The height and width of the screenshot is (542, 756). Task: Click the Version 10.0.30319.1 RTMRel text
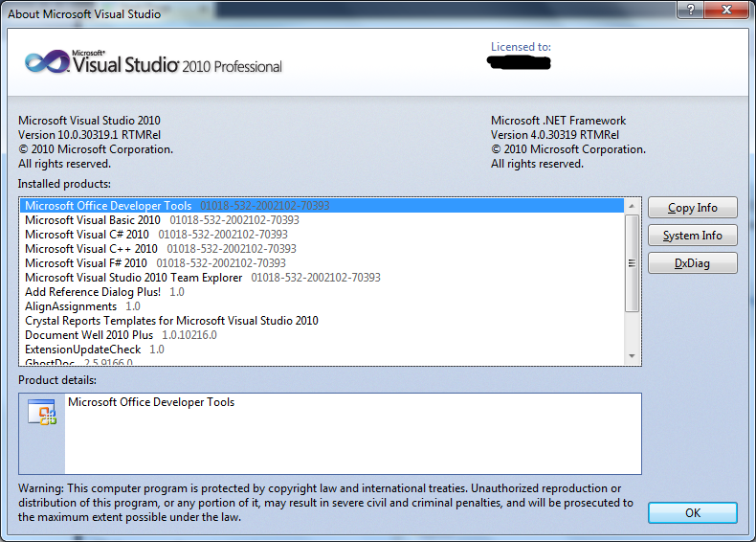click(89, 135)
